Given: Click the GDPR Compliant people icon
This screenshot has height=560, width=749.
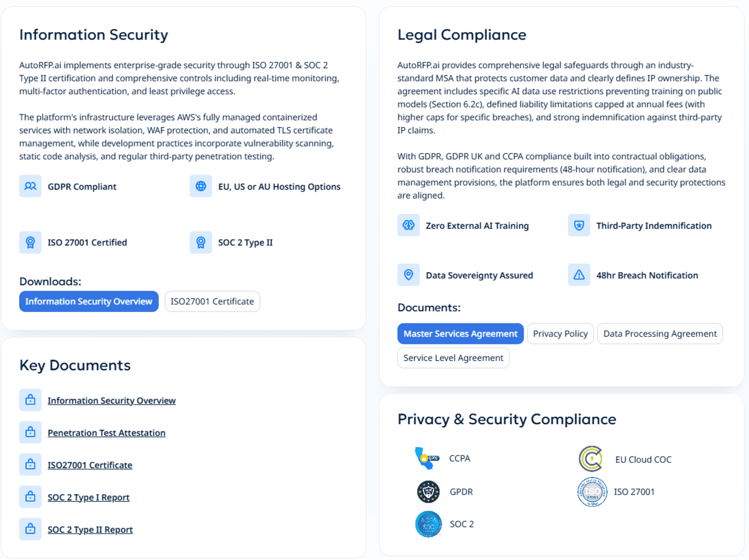Looking at the screenshot, I should 30,186.
